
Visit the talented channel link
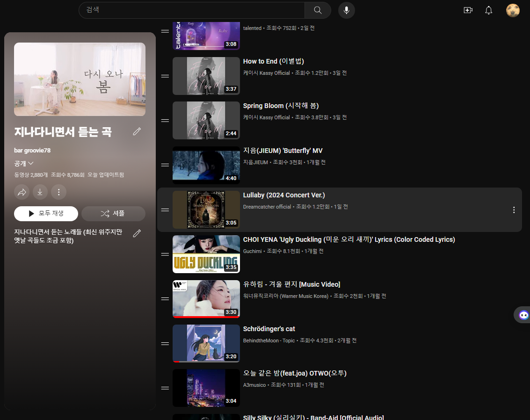click(x=252, y=28)
